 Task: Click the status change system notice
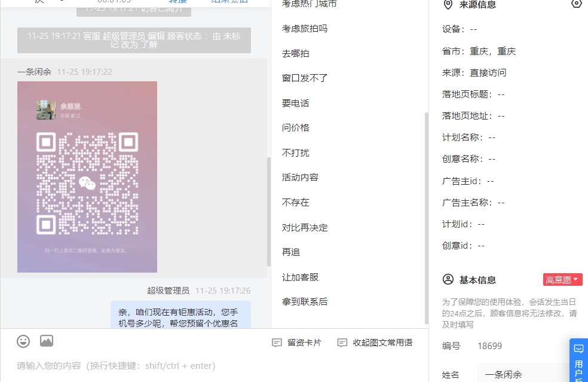point(134,40)
